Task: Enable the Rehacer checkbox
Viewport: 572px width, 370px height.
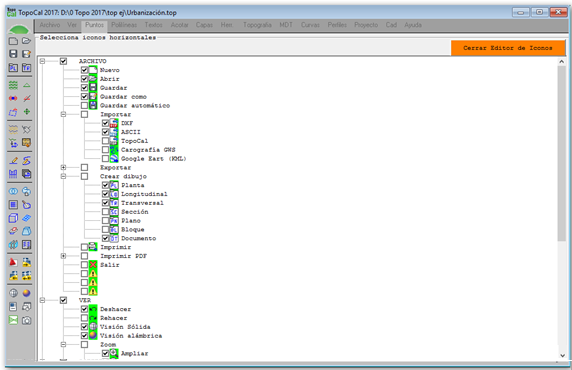Action: click(84, 318)
